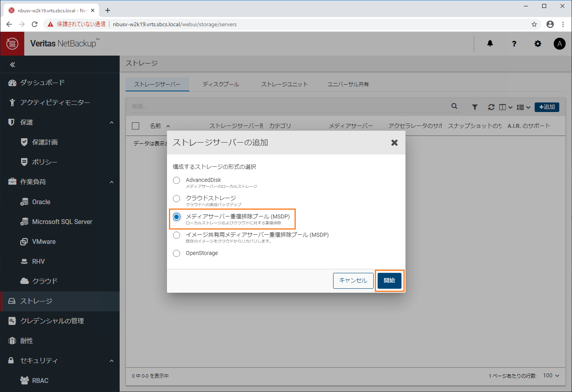The height and width of the screenshot is (392, 572).
Task: Open Microsoft SQL Server workload
Action: tap(62, 222)
